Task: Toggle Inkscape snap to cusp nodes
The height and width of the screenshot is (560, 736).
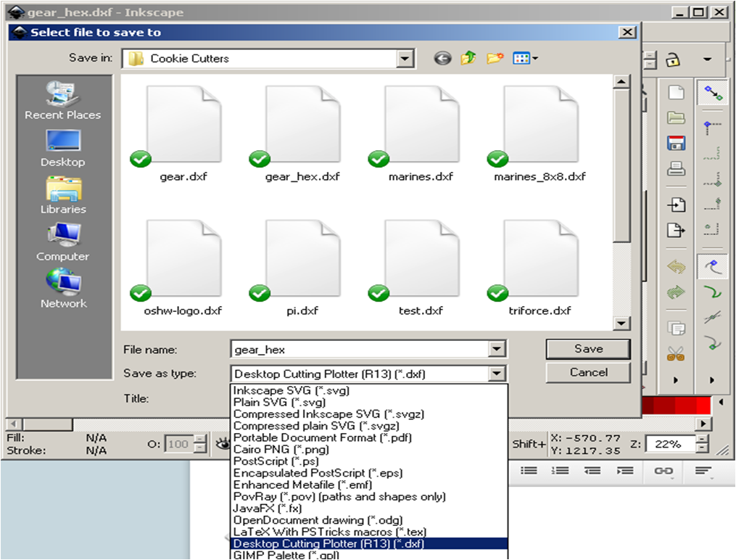Action: pos(713,318)
